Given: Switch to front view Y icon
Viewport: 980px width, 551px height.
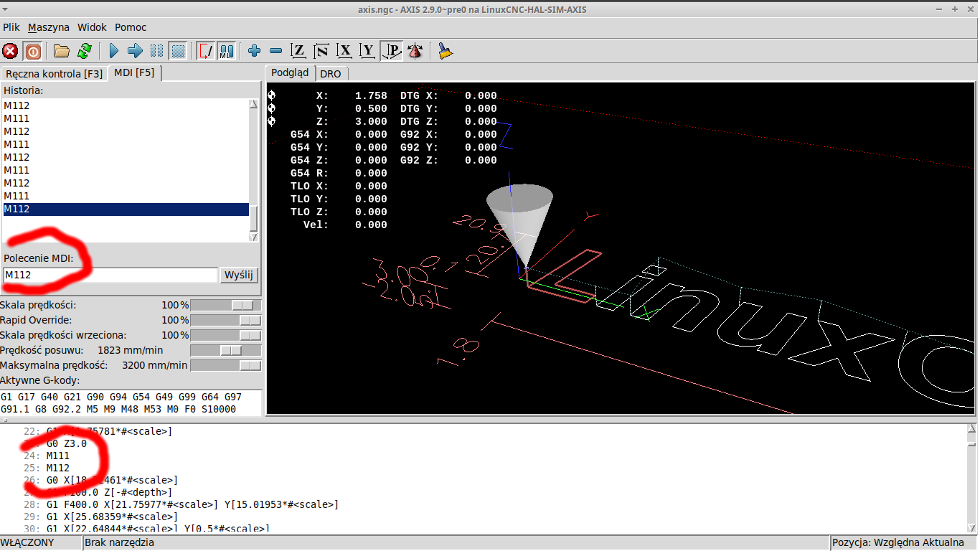Looking at the screenshot, I should (x=367, y=51).
